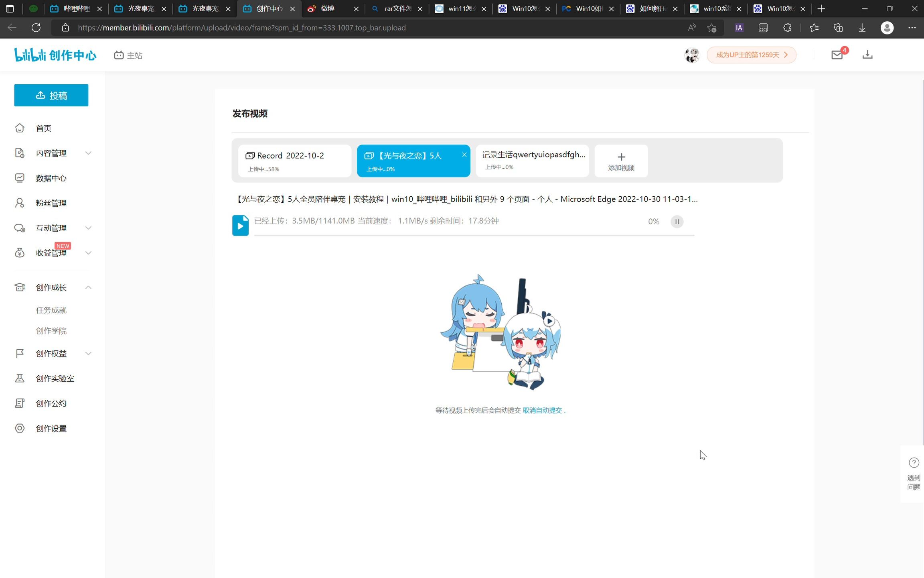Expand the 收益管理 chevron
Viewport: 924px width, 578px height.
pos(88,252)
